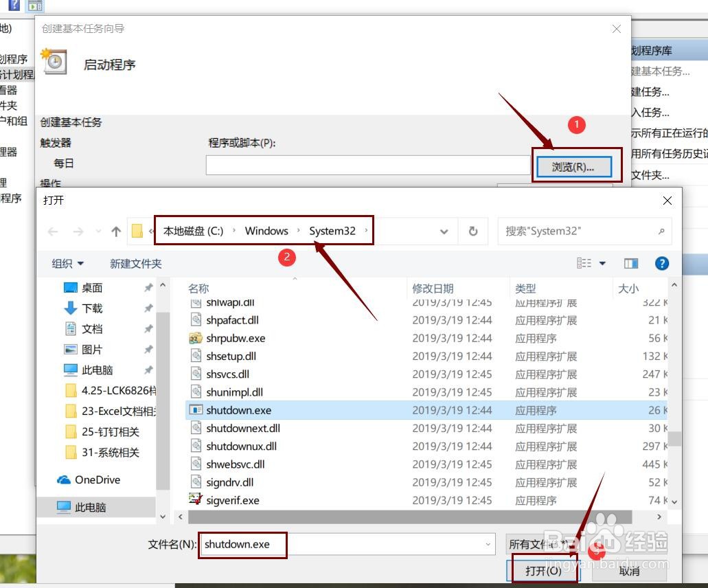Toggle the pin next to 桌面 in the sidebar
708x588 pixels.
pyautogui.click(x=148, y=288)
